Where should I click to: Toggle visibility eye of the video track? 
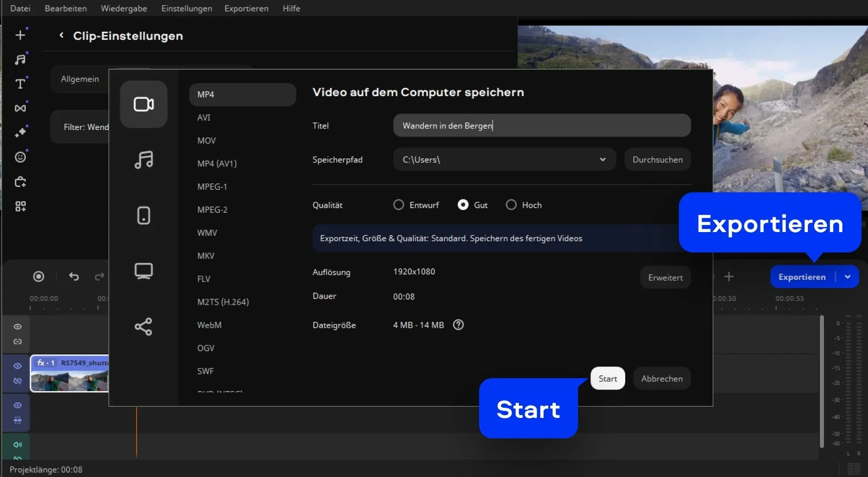click(18, 366)
